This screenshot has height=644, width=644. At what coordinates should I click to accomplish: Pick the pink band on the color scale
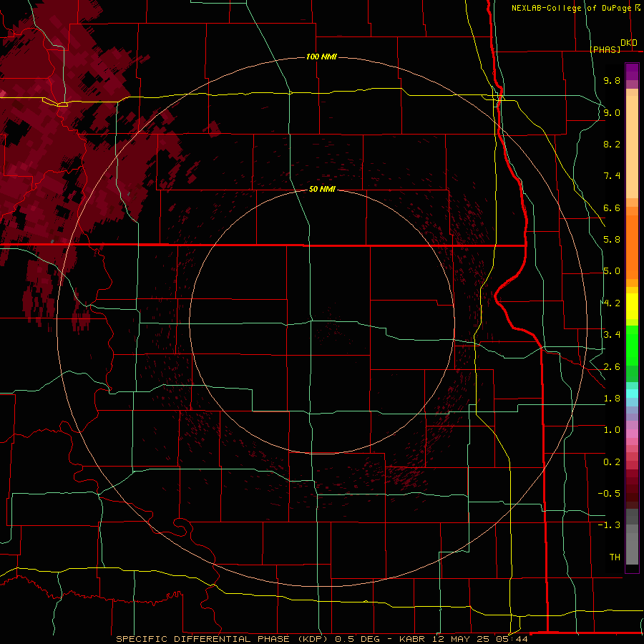pos(632,434)
